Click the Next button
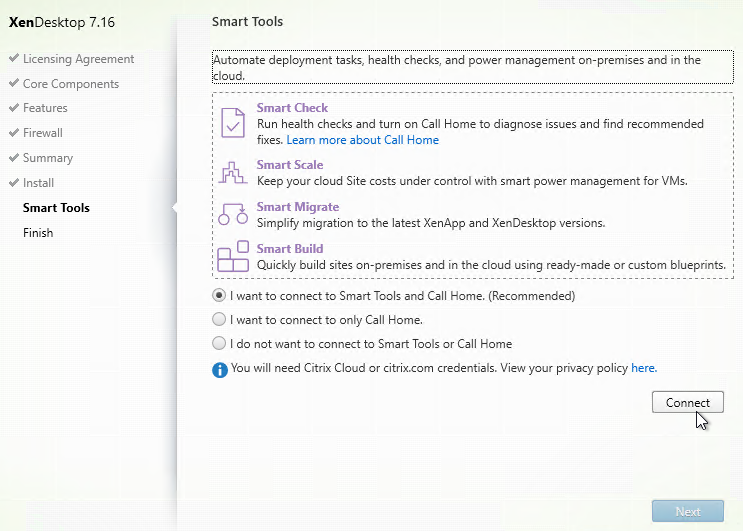The height and width of the screenshot is (531, 743). pyautogui.click(x=688, y=512)
